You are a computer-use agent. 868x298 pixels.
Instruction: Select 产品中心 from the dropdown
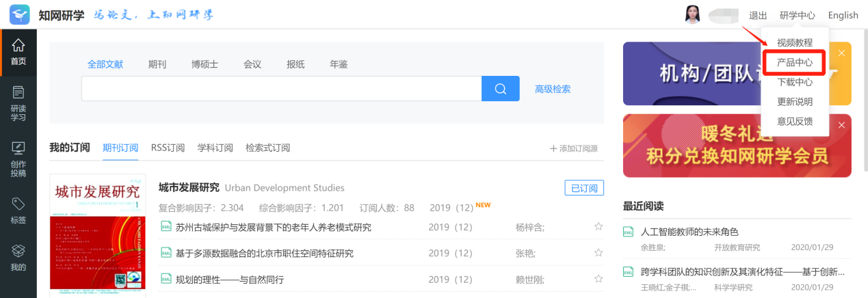pyautogui.click(x=795, y=62)
